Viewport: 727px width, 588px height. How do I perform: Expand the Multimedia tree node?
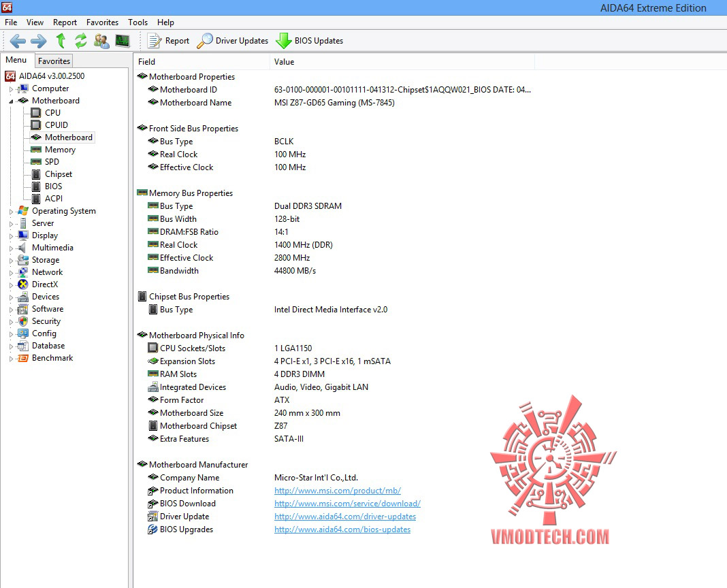click(11, 248)
